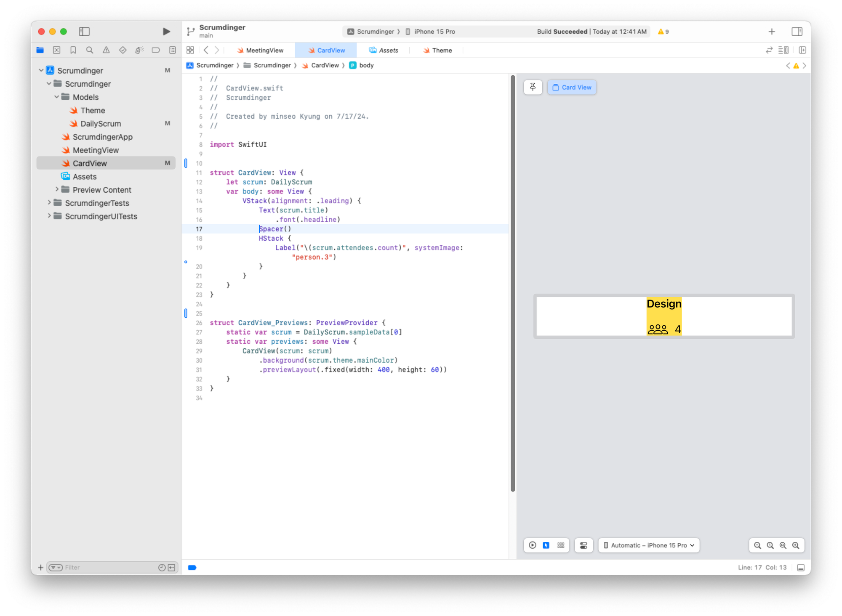
Task: Click the Card View preview button
Action: [x=572, y=87]
